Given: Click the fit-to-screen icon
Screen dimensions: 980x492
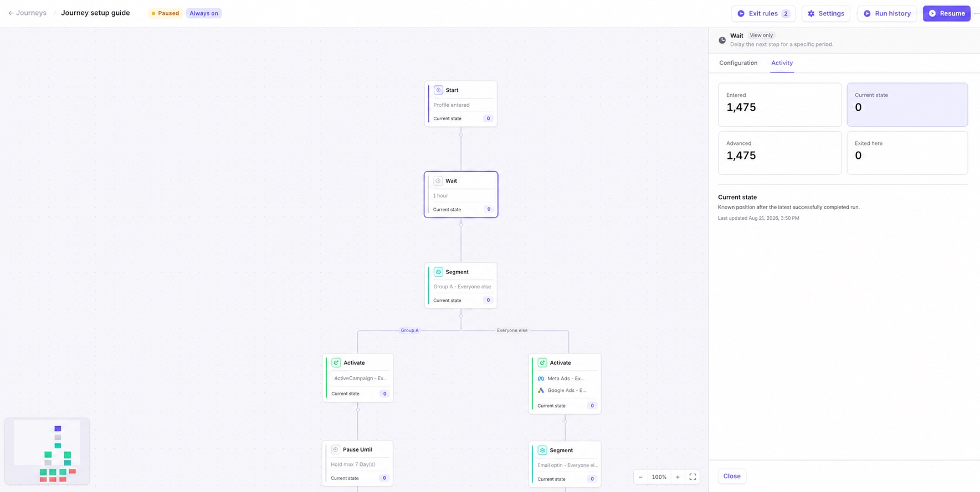Looking at the screenshot, I should (x=692, y=477).
